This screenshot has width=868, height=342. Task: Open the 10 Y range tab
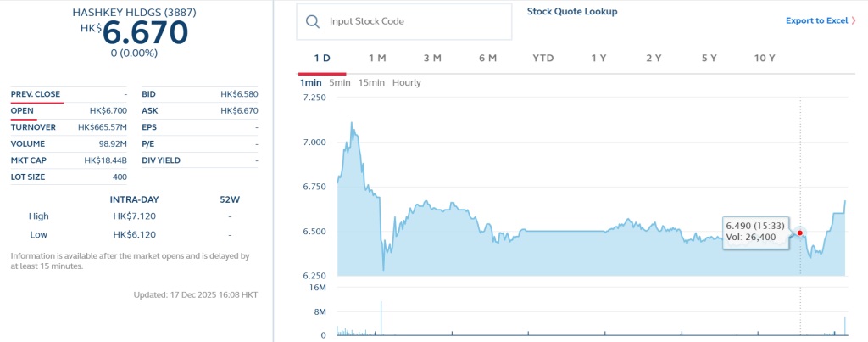point(765,59)
